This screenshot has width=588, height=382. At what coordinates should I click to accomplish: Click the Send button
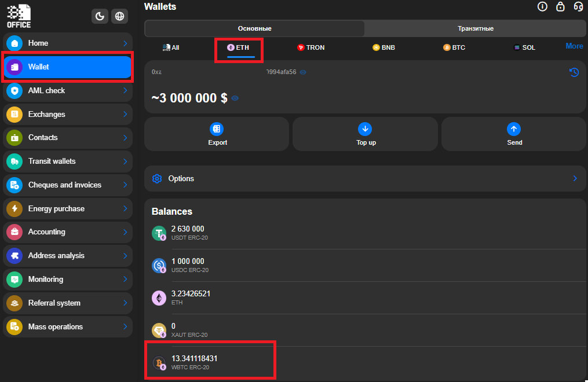tap(514, 134)
